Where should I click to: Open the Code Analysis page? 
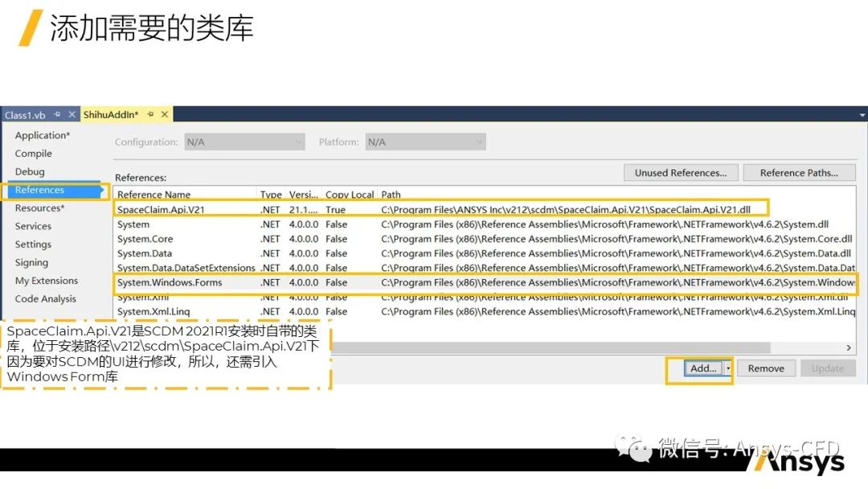45,299
